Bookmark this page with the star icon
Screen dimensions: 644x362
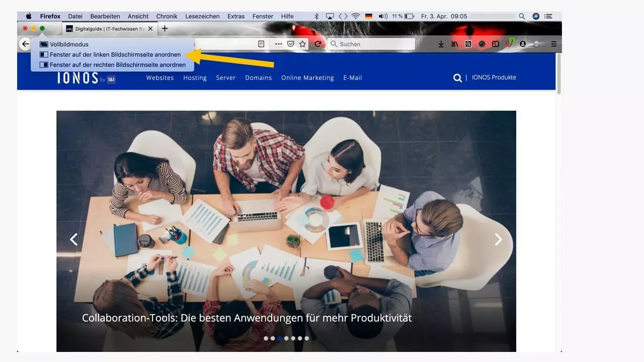tap(302, 44)
